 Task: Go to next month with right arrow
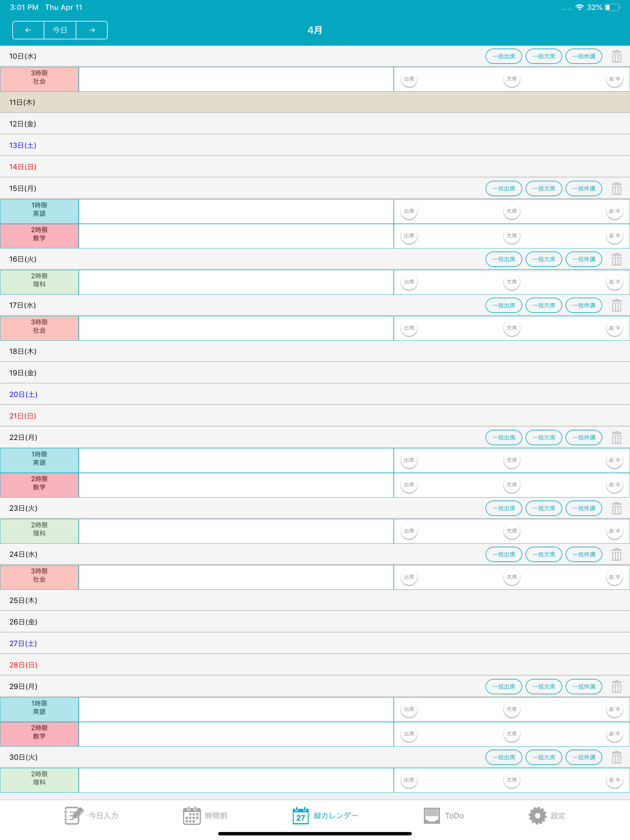point(92,30)
